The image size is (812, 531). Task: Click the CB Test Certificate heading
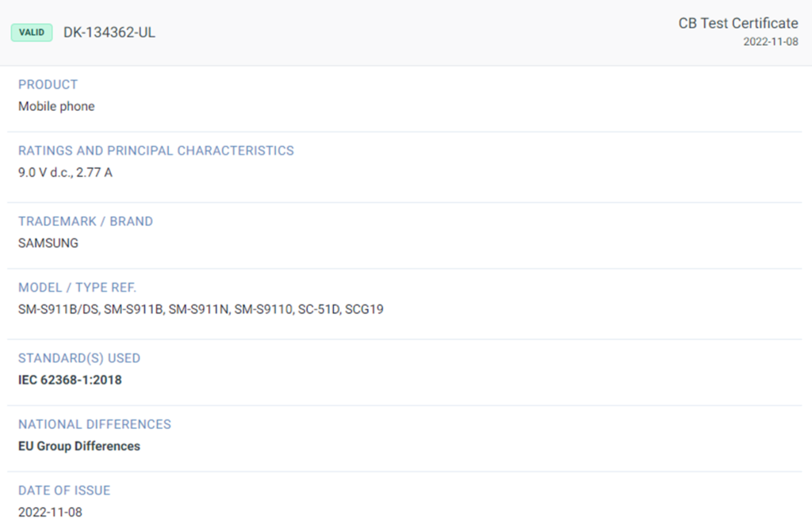(738, 23)
